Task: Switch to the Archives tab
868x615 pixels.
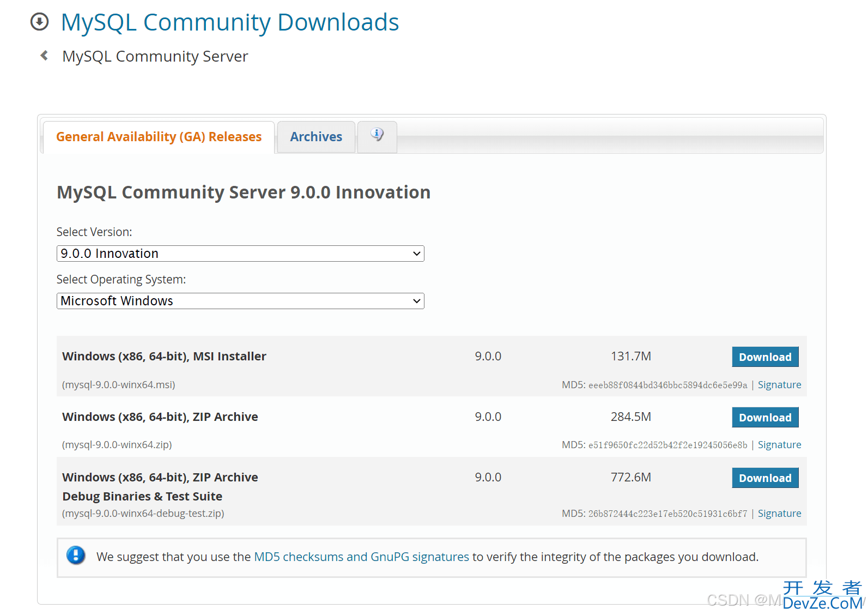Action: [316, 137]
